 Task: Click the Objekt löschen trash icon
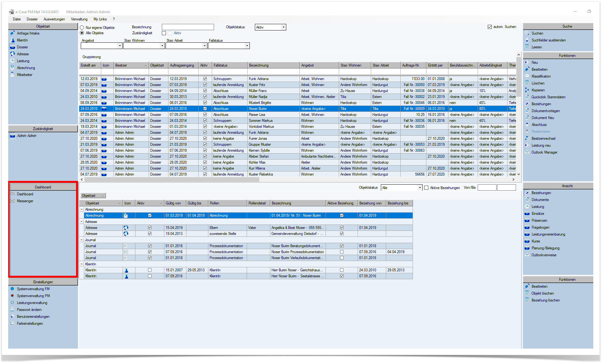coord(527,293)
